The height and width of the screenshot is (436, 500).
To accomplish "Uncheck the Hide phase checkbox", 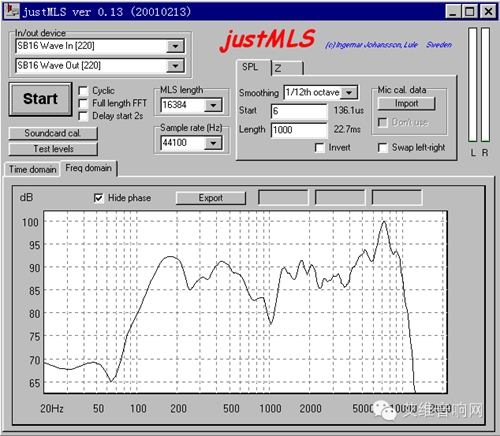I will 99,198.
